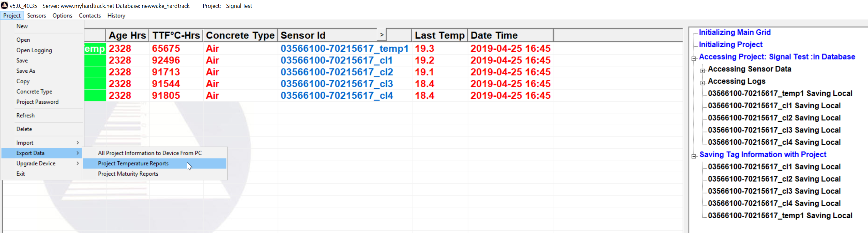
Task: Click the TTF°C-Hrs column header
Action: [x=176, y=35]
